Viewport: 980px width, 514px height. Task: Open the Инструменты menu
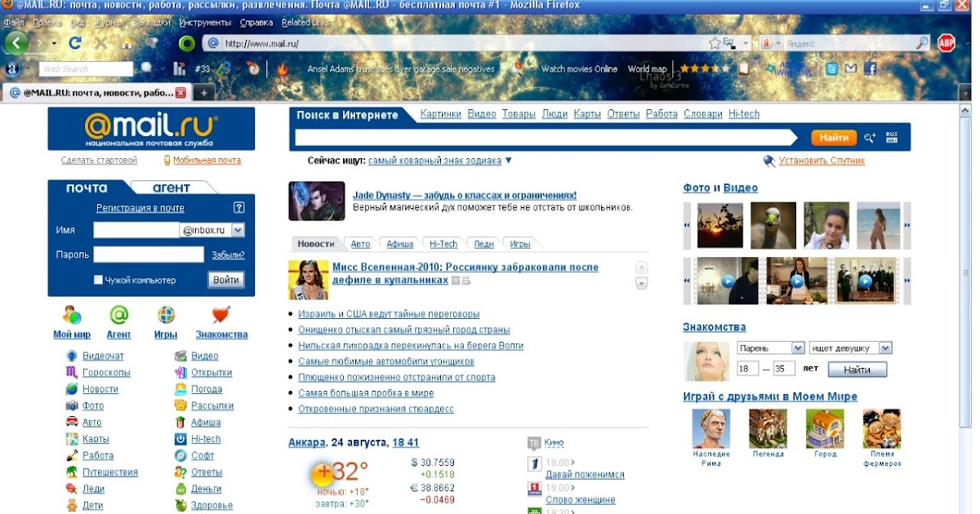pyautogui.click(x=204, y=23)
